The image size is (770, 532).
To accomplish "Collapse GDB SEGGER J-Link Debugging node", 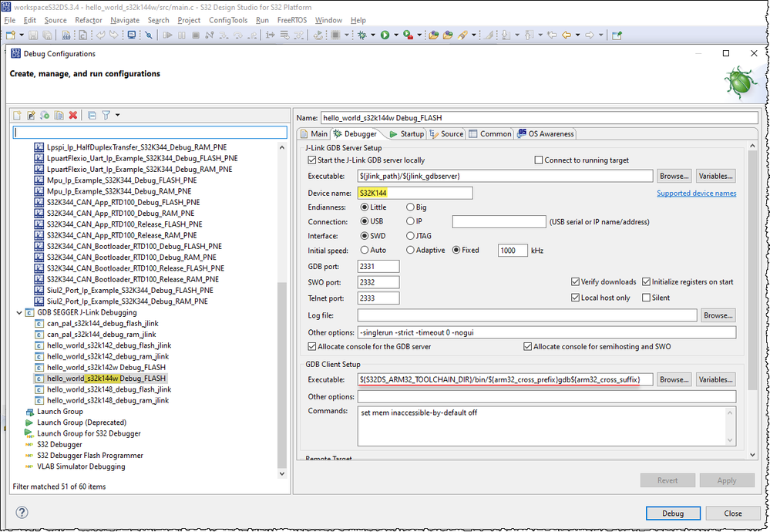I will [x=19, y=312].
